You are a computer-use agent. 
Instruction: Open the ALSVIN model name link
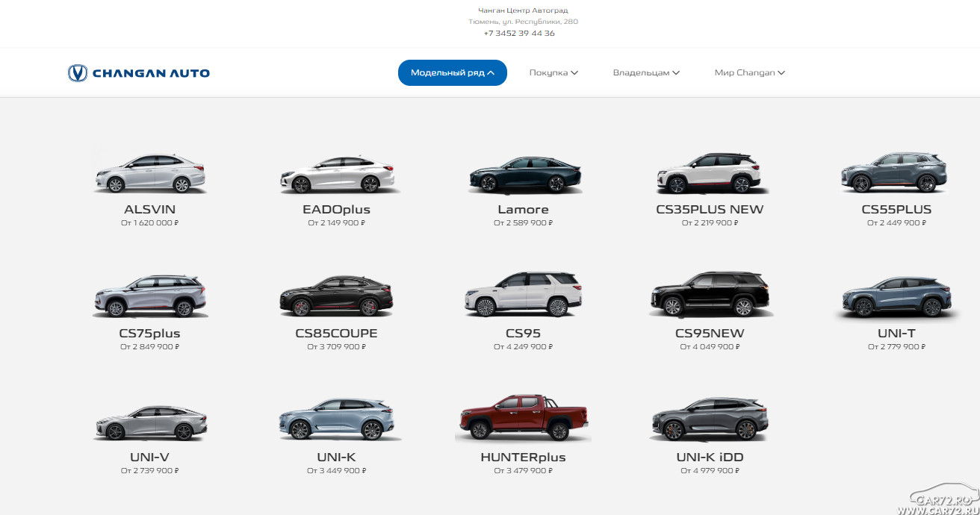coord(149,210)
